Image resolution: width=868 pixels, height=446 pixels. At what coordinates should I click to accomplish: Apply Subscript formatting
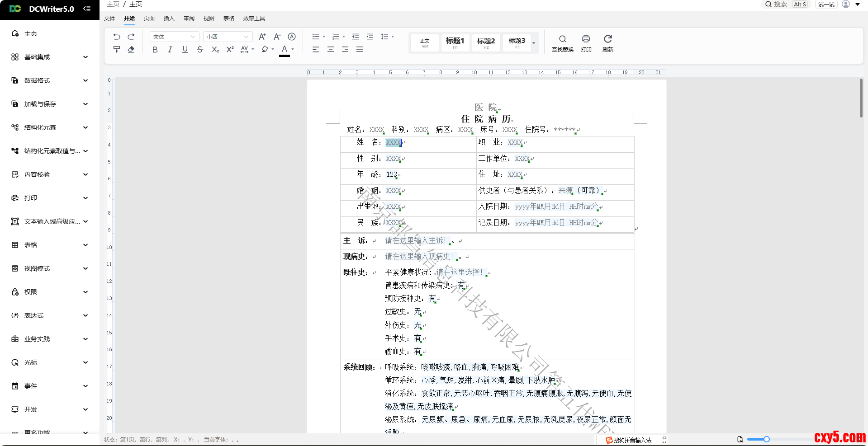tap(215, 49)
